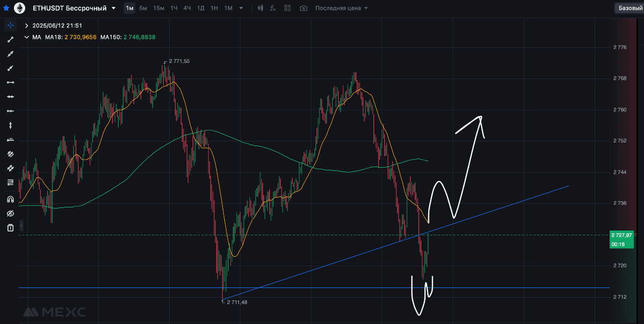Screen dimensions: 644x324
Task: Click the 2025/06/12 21:51 timestamp text
Action: [57, 25]
